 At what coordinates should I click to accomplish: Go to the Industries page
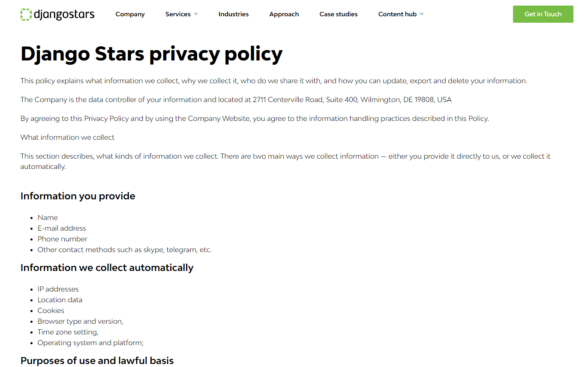click(x=233, y=14)
